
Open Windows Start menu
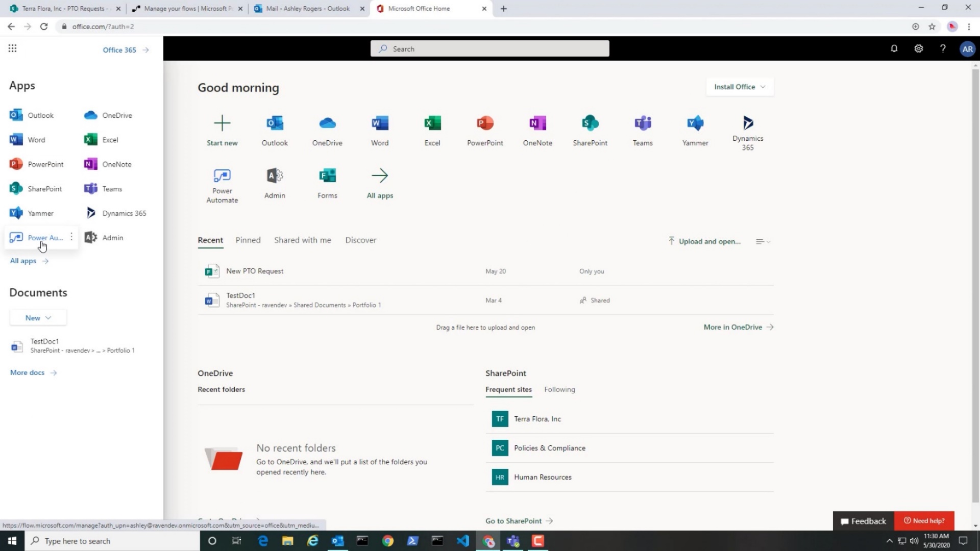(12, 541)
